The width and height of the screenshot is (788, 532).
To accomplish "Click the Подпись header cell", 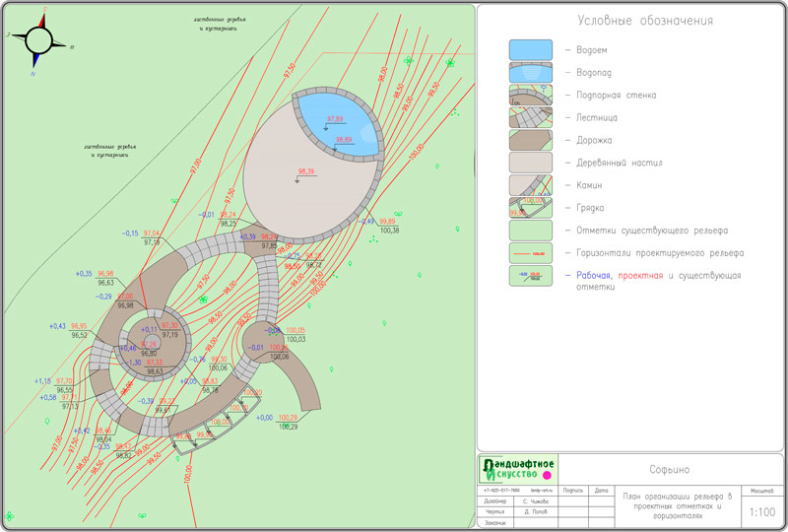I will (x=573, y=491).
